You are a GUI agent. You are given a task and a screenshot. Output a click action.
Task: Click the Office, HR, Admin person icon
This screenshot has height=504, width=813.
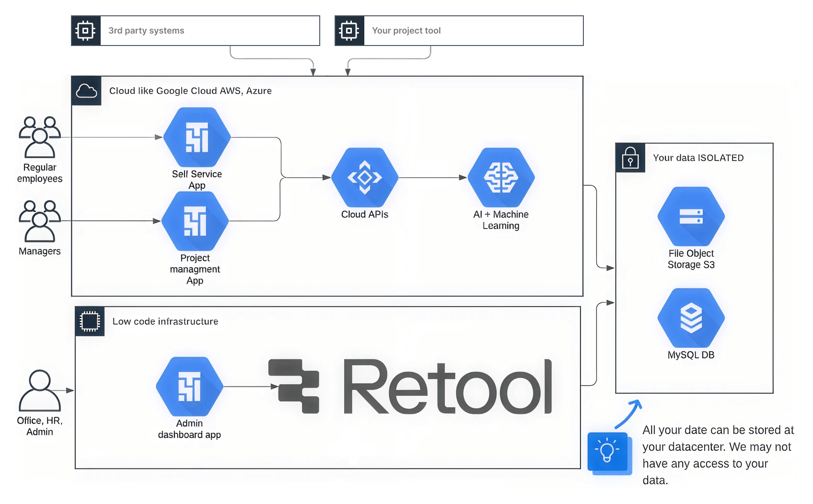click(40, 390)
